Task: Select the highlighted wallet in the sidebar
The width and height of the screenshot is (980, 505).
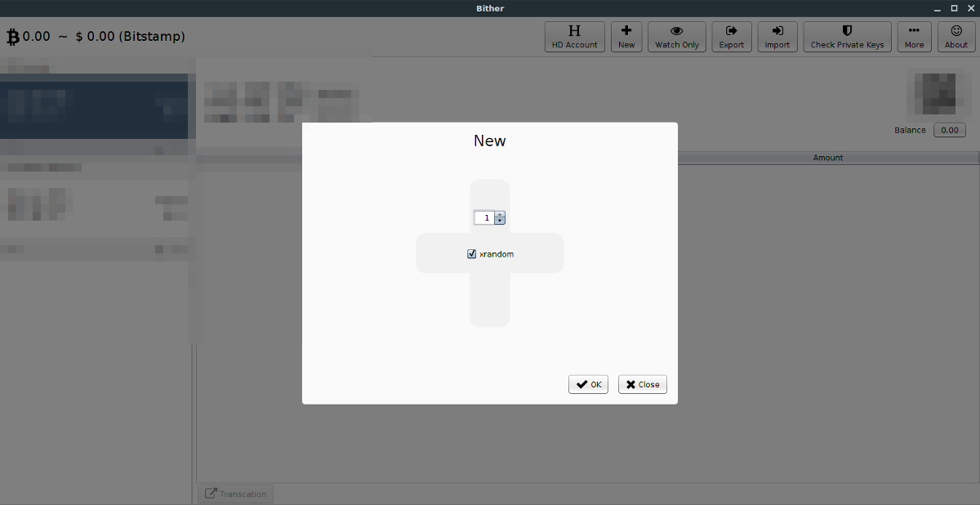Action: coord(94,107)
